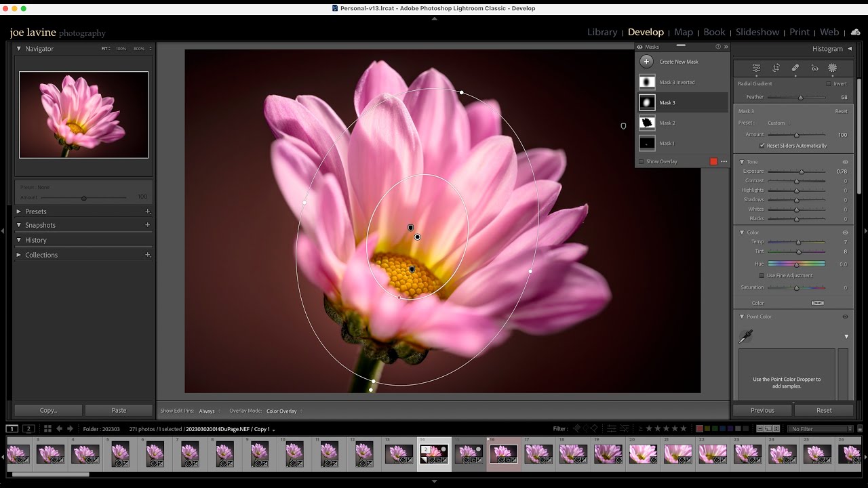Viewport: 868px width, 488px height.
Task: Reset Mask 3 adjustments
Action: (841, 111)
